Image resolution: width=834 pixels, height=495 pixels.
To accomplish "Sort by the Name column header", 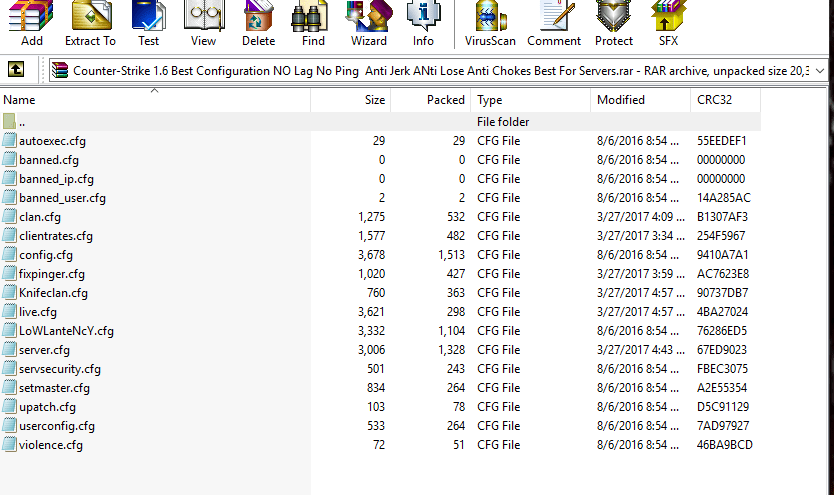I will click(155, 100).
